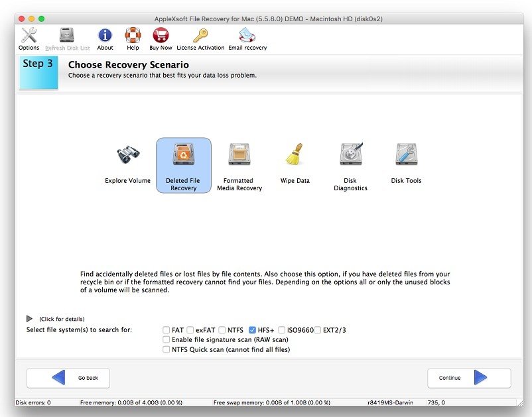
Task: Enable file signature scan (RAW scan)
Action: tap(166, 339)
